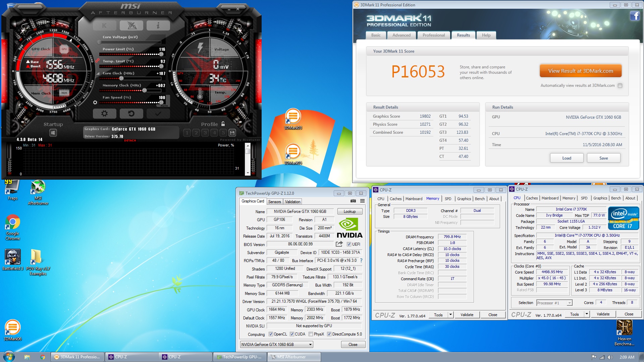Open GPU-Z Validation tab
Viewport: 644px width, 362px height.
[x=292, y=202]
